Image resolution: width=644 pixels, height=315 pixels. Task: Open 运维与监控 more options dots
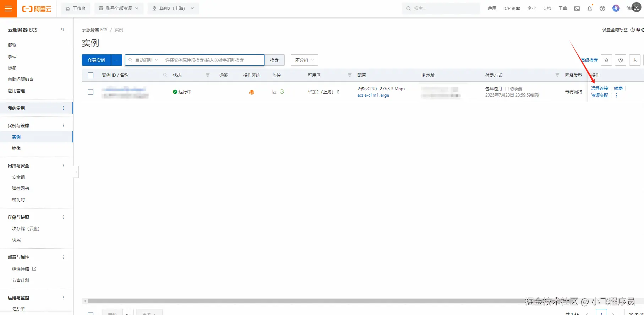(64, 298)
